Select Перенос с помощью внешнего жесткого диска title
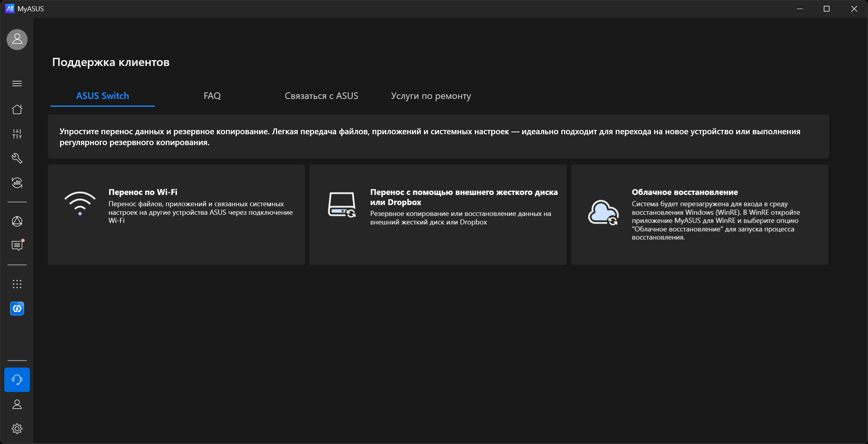This screenshot has width=868, height=444. point(464,197)
